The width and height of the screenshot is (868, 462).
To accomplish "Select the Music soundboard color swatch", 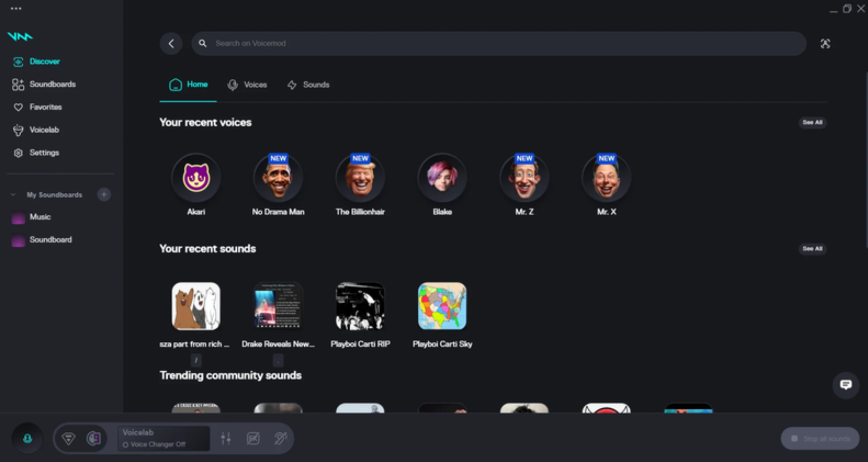I will [18, 217].
